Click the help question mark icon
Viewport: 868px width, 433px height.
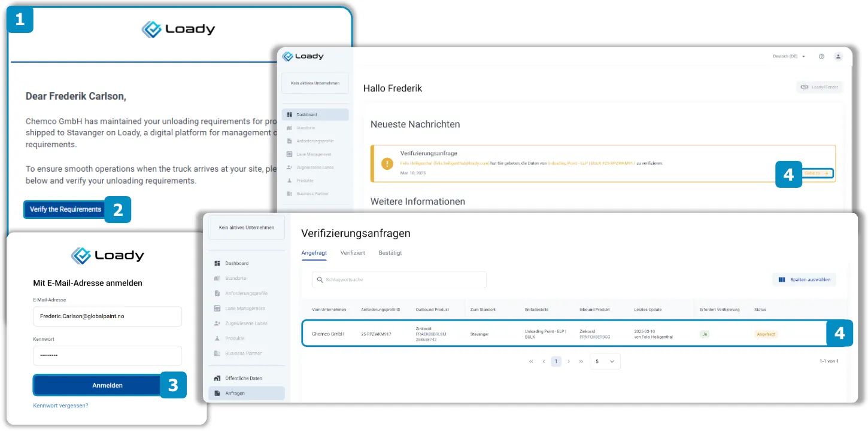click(821, 56)
